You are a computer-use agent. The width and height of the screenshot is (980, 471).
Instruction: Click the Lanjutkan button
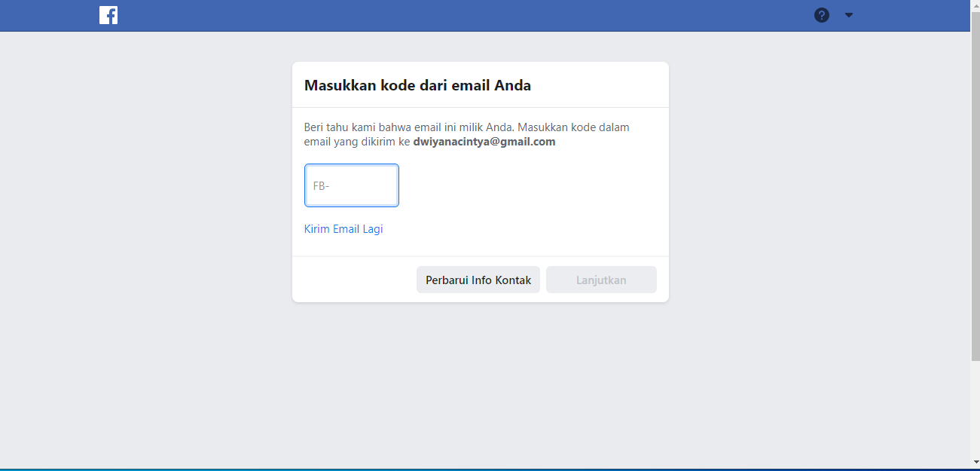click(601, 280)
